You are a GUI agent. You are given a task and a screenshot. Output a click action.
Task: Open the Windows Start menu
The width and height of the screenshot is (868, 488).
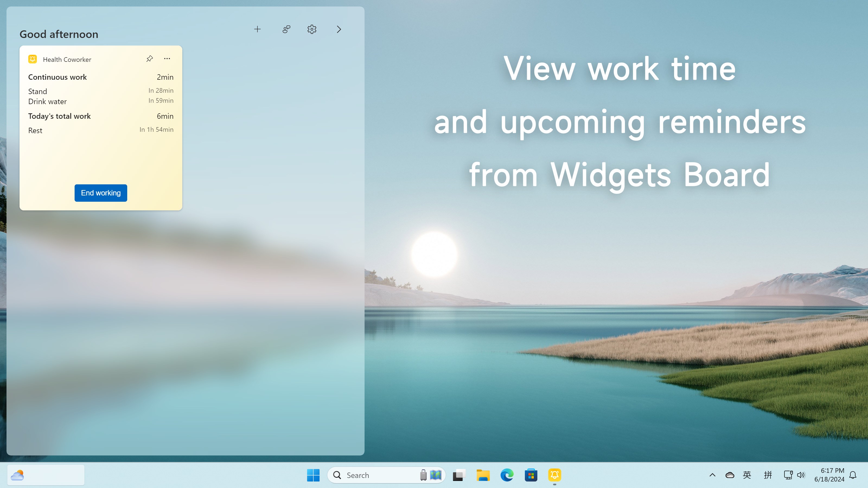pyautogui.click(x=313, y=475)
